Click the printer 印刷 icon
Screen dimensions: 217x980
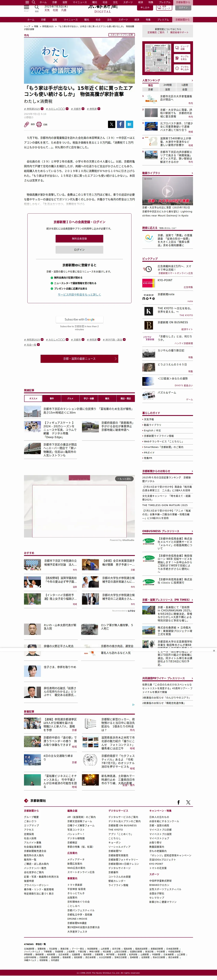(39, 124)
